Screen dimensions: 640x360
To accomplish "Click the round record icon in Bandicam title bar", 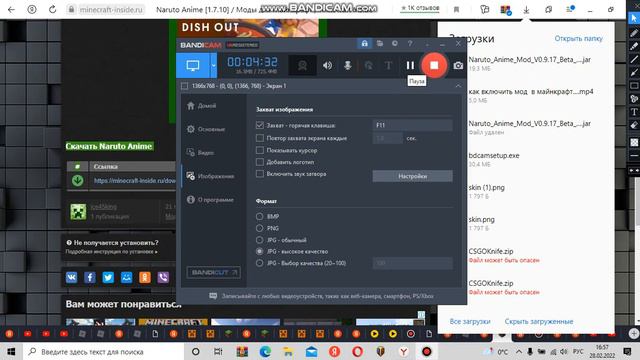I will pos(395,43).
